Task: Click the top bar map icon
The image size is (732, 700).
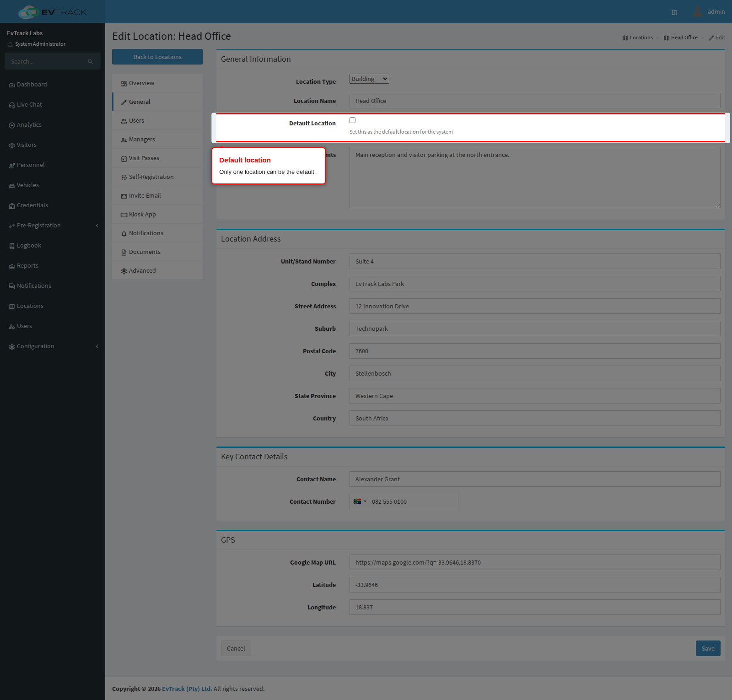Action: point(674,12)
